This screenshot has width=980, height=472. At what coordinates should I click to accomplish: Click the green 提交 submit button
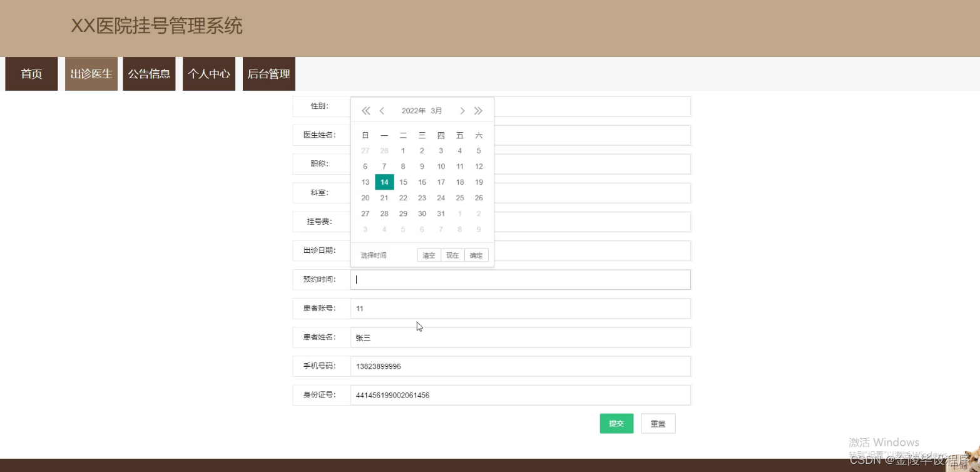(x=616, y=423)
